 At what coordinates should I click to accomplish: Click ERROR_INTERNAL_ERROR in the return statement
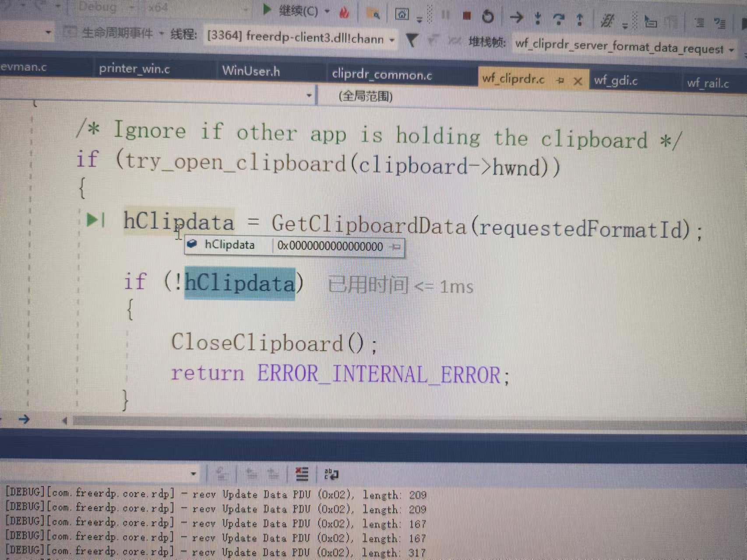[x=379, y=374]
